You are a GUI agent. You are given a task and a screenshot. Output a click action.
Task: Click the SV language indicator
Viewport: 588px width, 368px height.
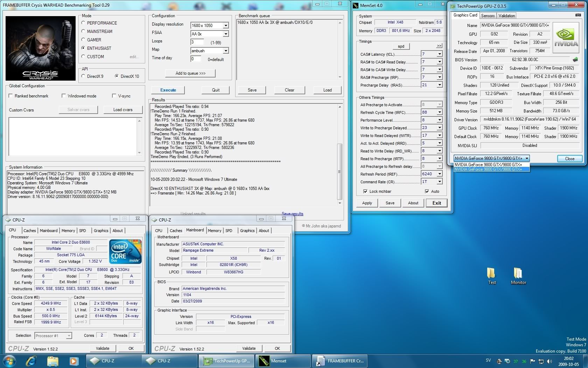click(x=488, y=360)
